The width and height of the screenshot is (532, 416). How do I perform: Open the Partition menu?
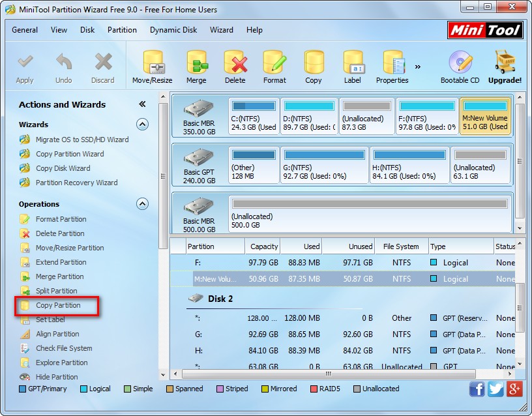[122, 30]
